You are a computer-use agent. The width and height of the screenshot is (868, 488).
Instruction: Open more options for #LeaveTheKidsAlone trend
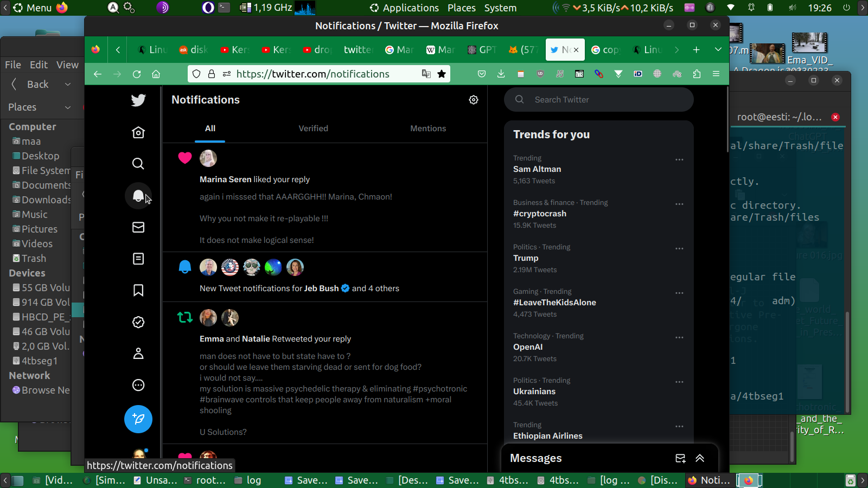[x=679, y=293]
